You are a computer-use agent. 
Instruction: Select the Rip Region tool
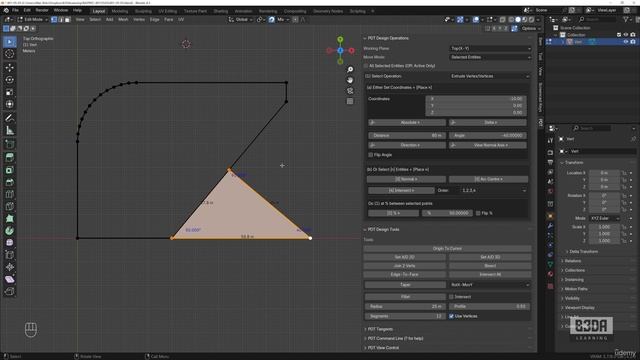click(10, 291)
